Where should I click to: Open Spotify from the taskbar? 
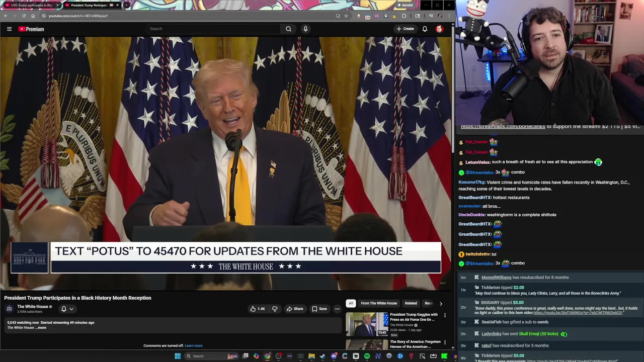tap(367, 356)
